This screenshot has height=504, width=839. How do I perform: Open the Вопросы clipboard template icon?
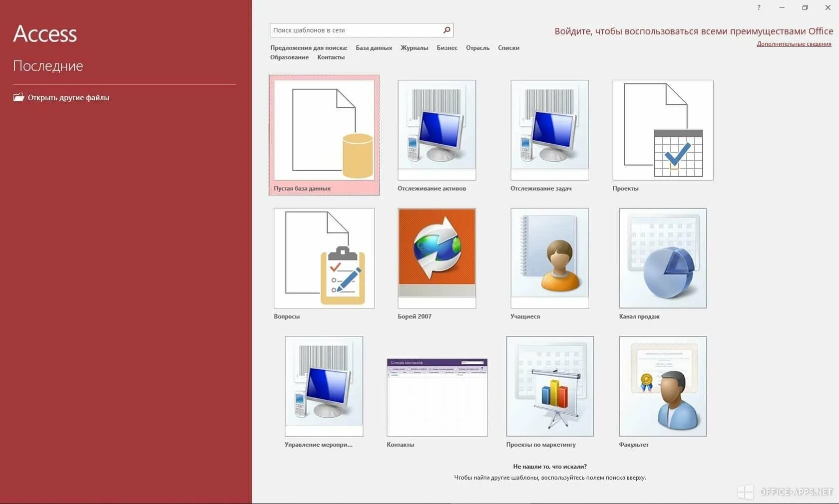(324, 258)
